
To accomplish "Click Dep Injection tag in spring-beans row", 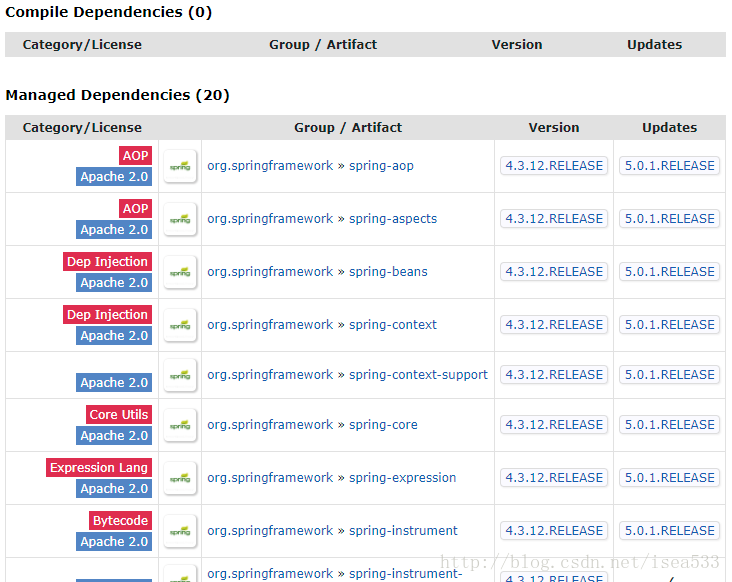I will tap(107, 261).
